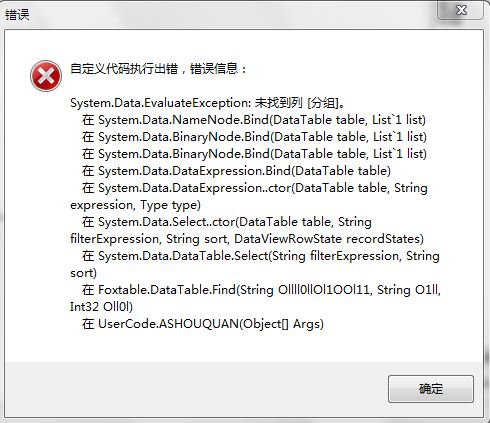490x423 pixels.
Task: Click the 自定义代码执行出错 heading text
Action: point(124,69)
